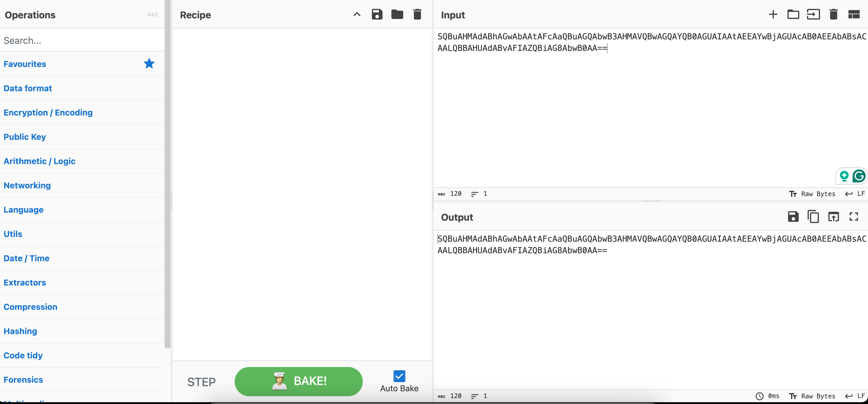868x404 pixels.
Task: Expand the Networking category
Action: (x=82, y=185)
